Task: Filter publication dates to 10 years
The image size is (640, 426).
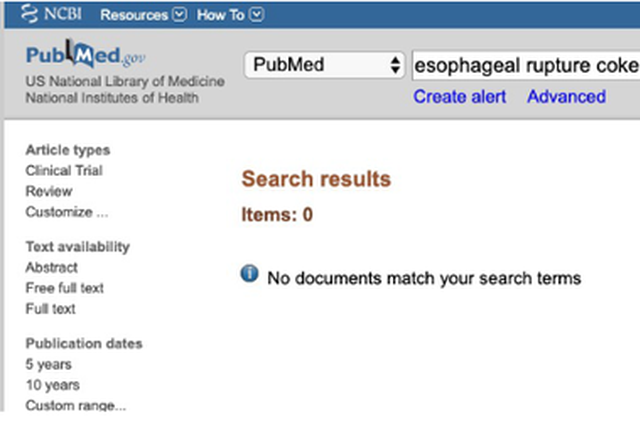Action: click(x=52, y=385)
